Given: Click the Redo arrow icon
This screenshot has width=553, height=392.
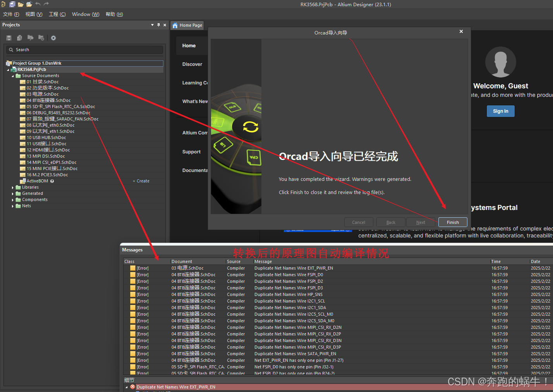Looking at the screenshot, I should [x=46, y=4].
